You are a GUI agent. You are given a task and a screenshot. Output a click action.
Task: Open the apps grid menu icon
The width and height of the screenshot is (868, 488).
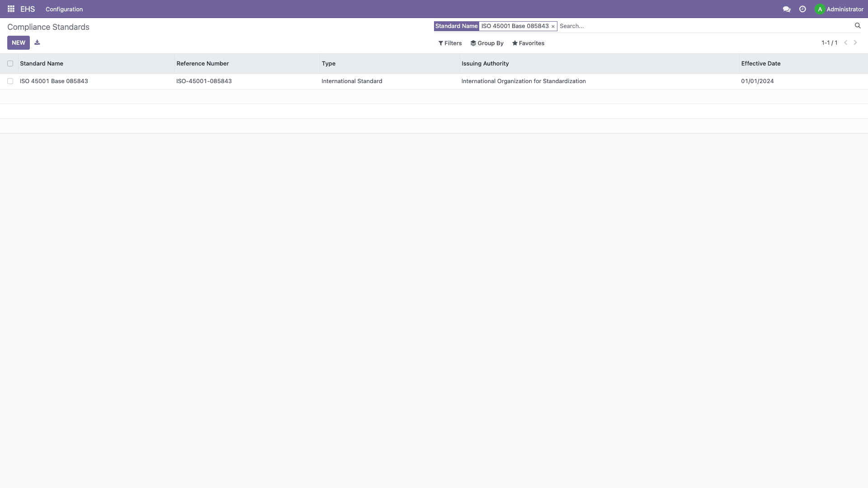point(11,9)
